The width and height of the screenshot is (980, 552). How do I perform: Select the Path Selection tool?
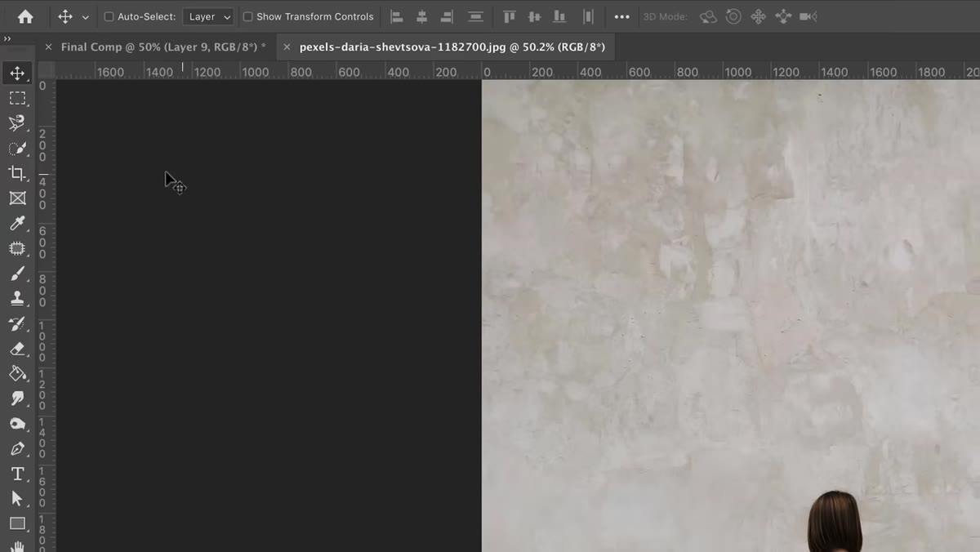tap(17, 499)
